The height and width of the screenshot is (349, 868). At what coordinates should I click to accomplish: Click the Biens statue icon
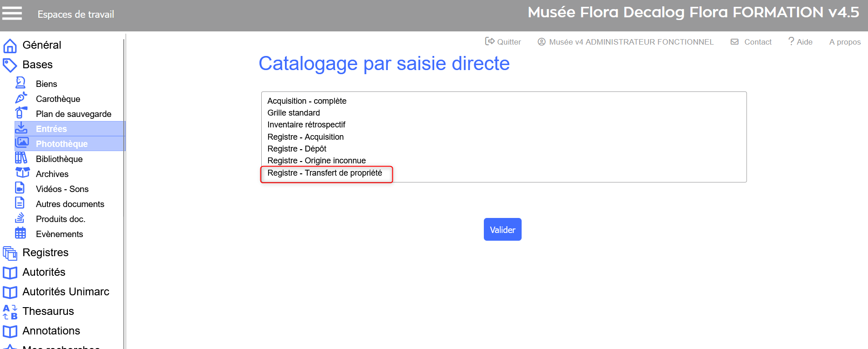point(20,83)
